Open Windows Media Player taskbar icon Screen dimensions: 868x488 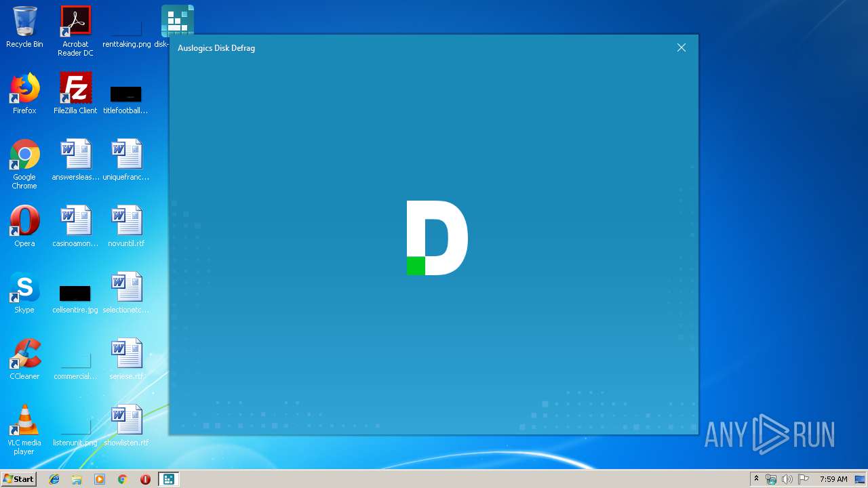[100, 479]
